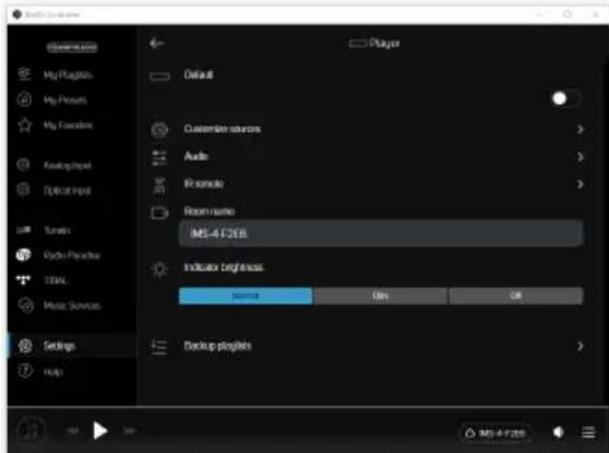Click the Audio sliders icon
The width and height of the screenshot is (609, 453).
coord(159,157)
